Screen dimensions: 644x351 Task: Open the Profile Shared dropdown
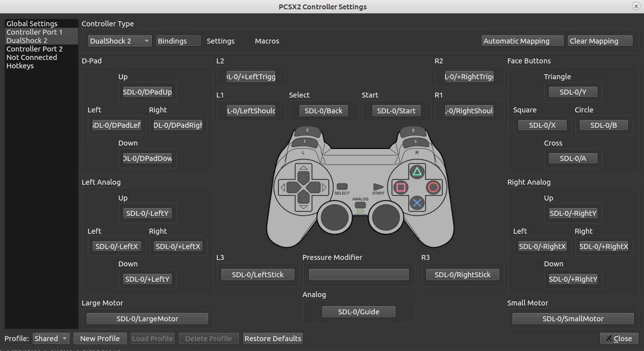point(51,339)
